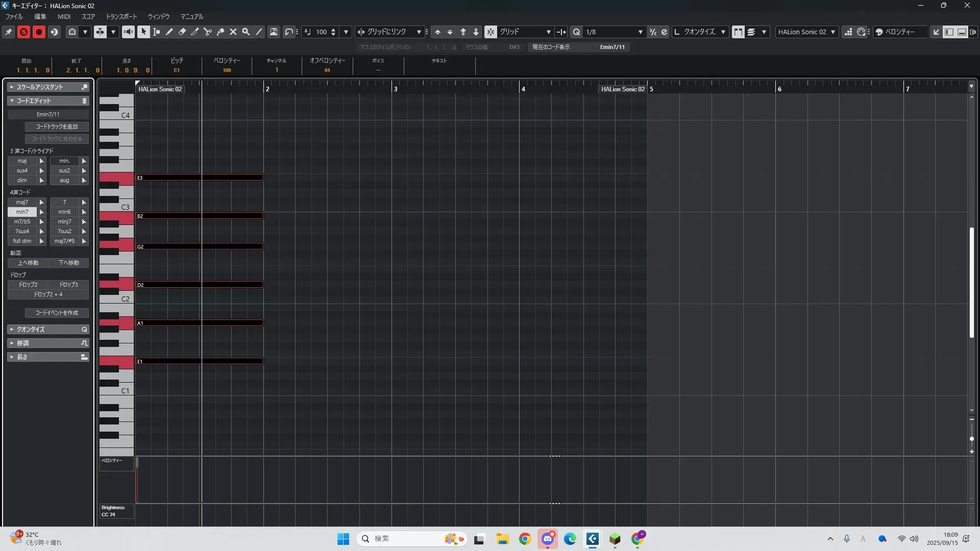Toggle Acoustic Feedback speaker button
Image resolution: width=980 pixels, height=551 pixels.
click(x=128, y=32)
